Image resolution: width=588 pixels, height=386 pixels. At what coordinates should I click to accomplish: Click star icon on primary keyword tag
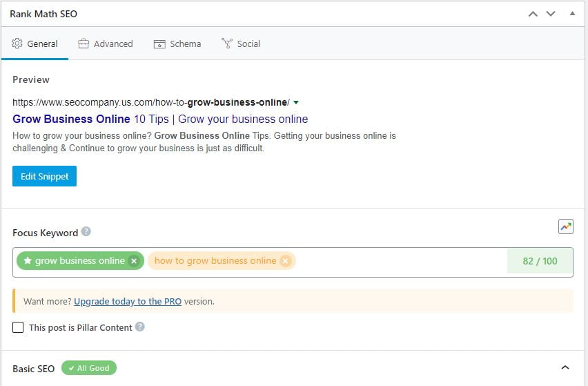coord(28,260)
